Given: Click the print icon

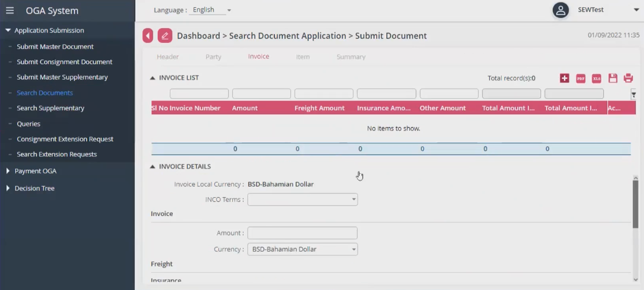Looking at the screenshot, I should (x=628, y=78).
